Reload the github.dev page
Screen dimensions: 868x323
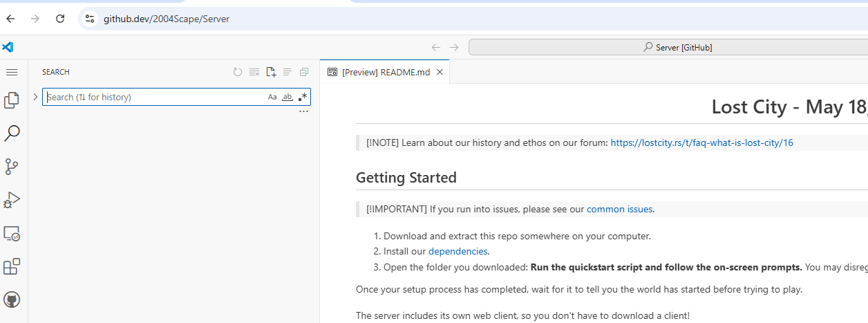point(60,19)
